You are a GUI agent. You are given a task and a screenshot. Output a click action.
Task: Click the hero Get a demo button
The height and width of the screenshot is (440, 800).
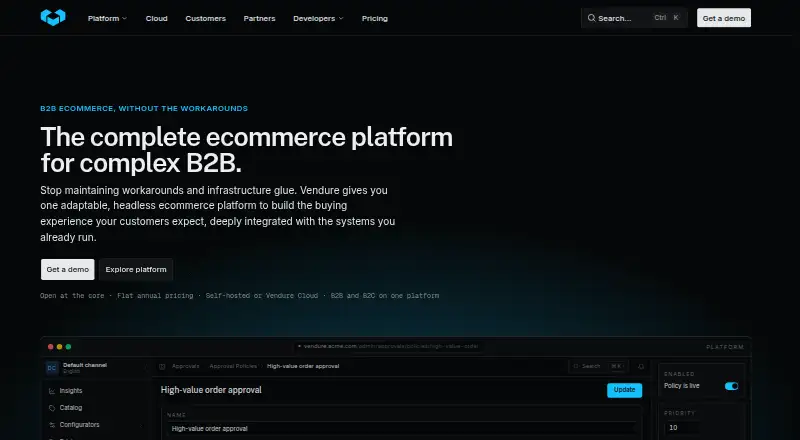click(67, 270)
